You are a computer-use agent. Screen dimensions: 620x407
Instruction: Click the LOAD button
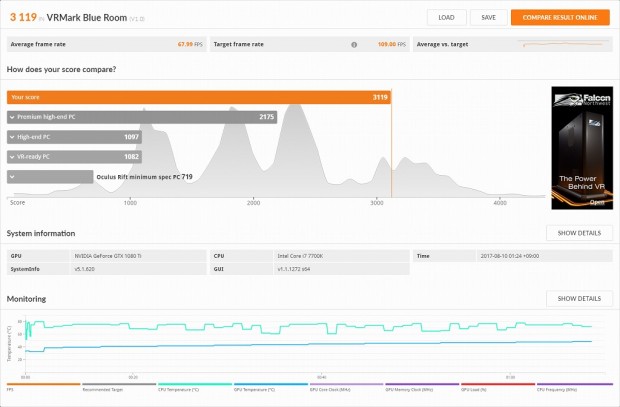(446, 17)
